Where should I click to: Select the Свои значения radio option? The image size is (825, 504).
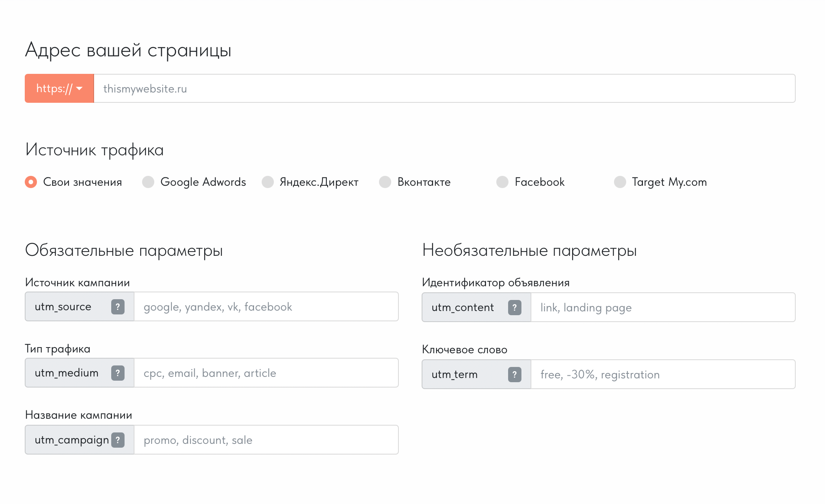coord(31,182)
